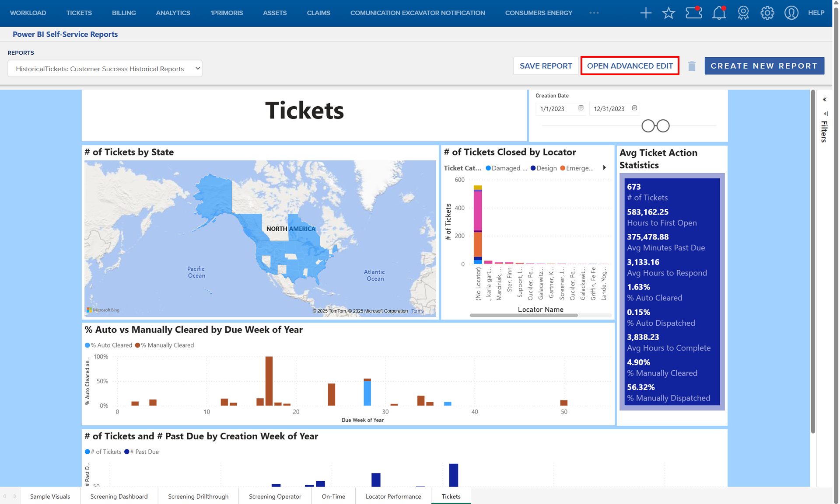Open the ANALYTICS menu item
The height and width of the screenshot is (504, 840).
tap(173, 13)
